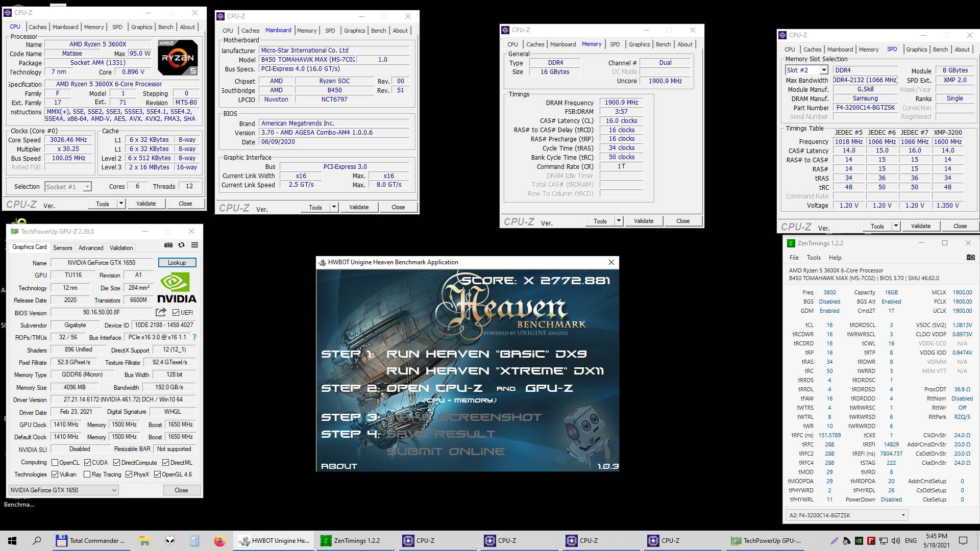Take a GPU-Z screenshot with the camera icon
Image resolution: width=980 pixels, height=551 pixels.
pos(168,245)
